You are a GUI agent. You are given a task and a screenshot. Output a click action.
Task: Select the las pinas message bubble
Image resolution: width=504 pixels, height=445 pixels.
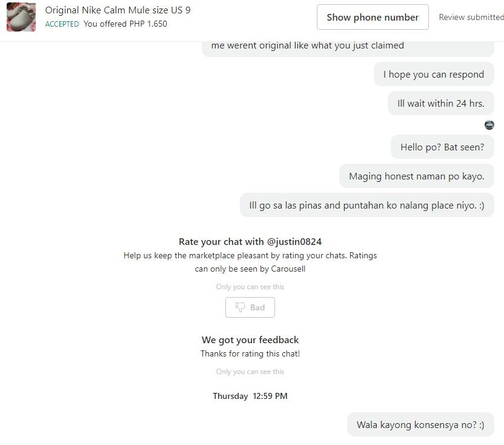tap(366, 206)
